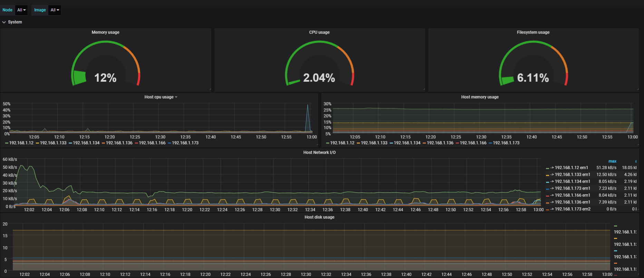The height and width of the screenshot is (278, 644).
Task: Open the Filesystem usage panel title menu
Action: click(533, 32)
